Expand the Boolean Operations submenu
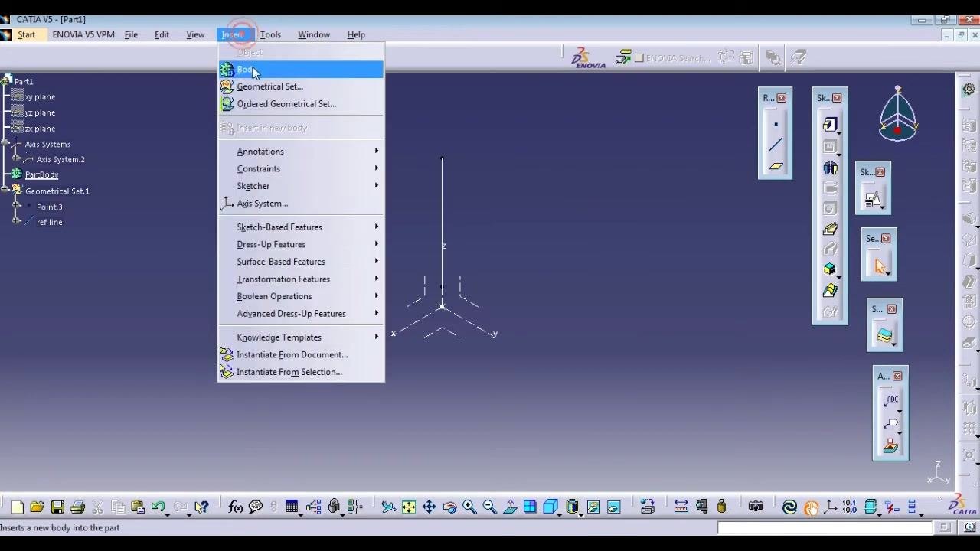This screenshot has width=980, height=551. point(300,296)
